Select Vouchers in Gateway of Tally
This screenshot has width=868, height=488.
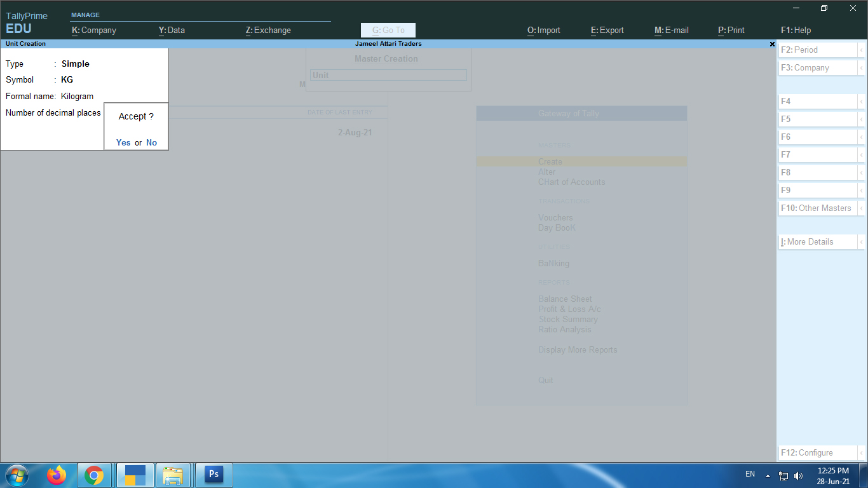(555, 217)
